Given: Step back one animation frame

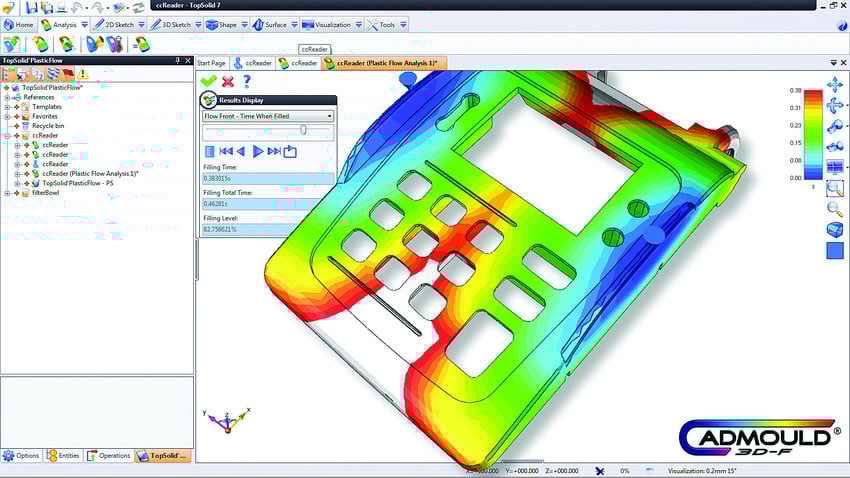Looking at the screenshot, I should pos(241,152).
